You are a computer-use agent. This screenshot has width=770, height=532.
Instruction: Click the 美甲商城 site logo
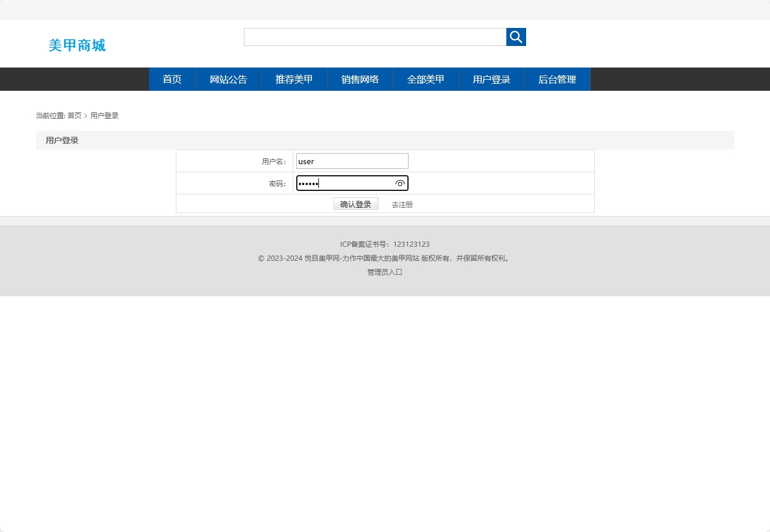(77, 45)
